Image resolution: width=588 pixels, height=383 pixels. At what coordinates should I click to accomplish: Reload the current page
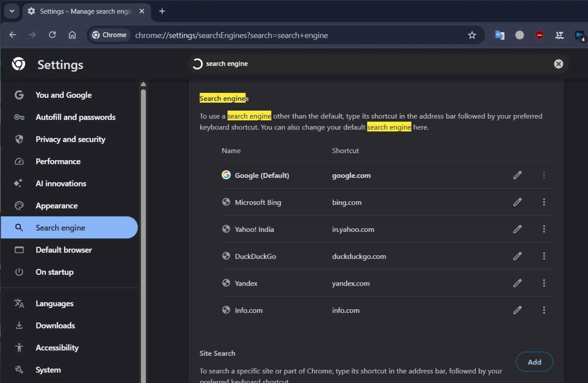[x=52, y=35]
